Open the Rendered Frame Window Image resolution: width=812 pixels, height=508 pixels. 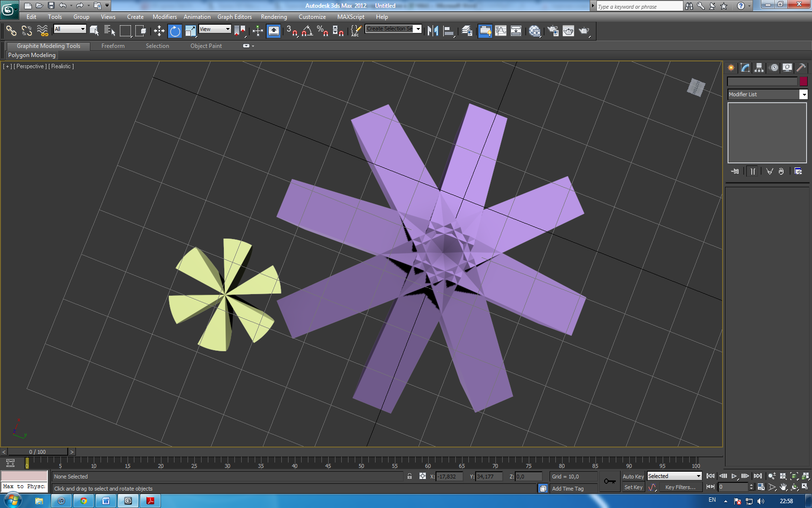coord(568,31)
